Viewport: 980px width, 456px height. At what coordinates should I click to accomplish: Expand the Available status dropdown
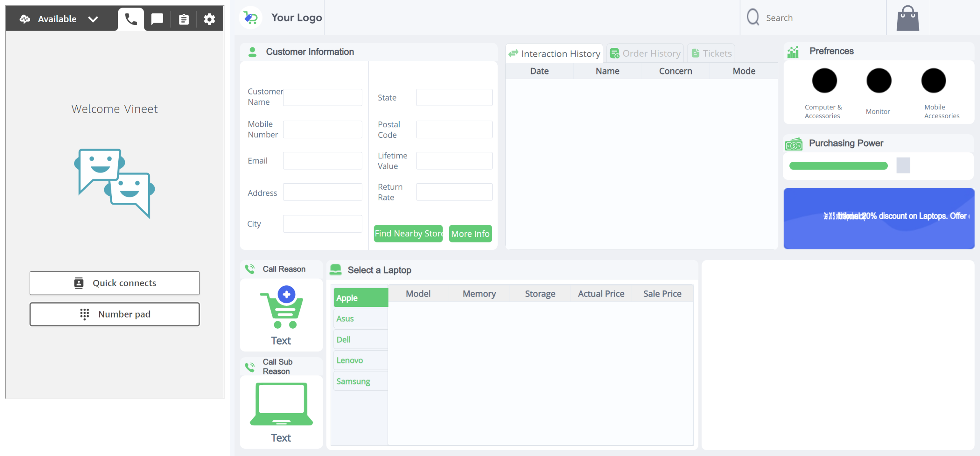[x=93, y=19]
